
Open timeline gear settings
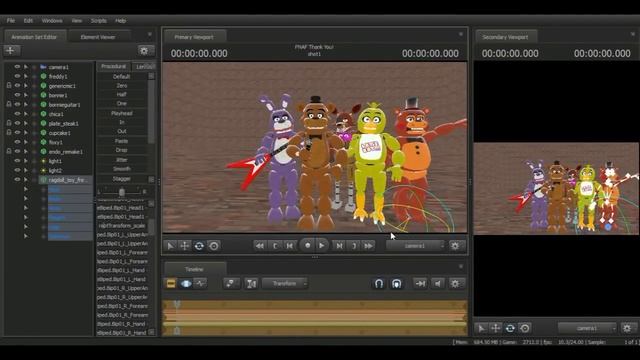coord(455,283)
